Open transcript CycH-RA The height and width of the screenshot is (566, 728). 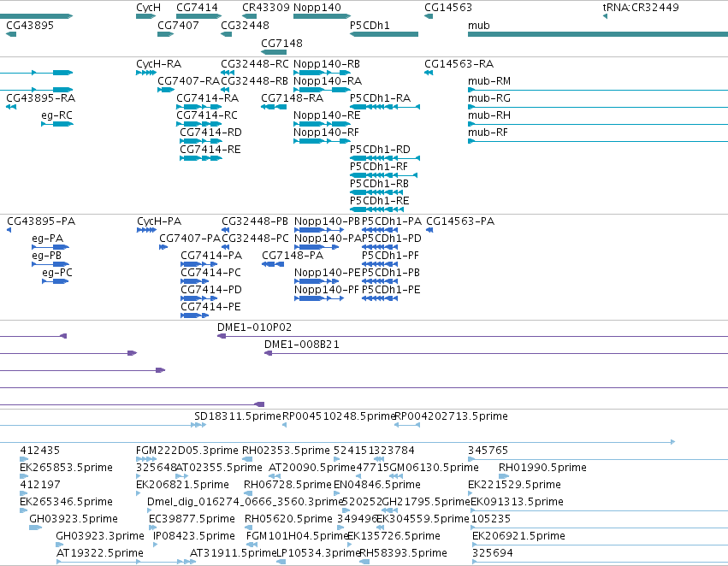[x=145, y=73]
